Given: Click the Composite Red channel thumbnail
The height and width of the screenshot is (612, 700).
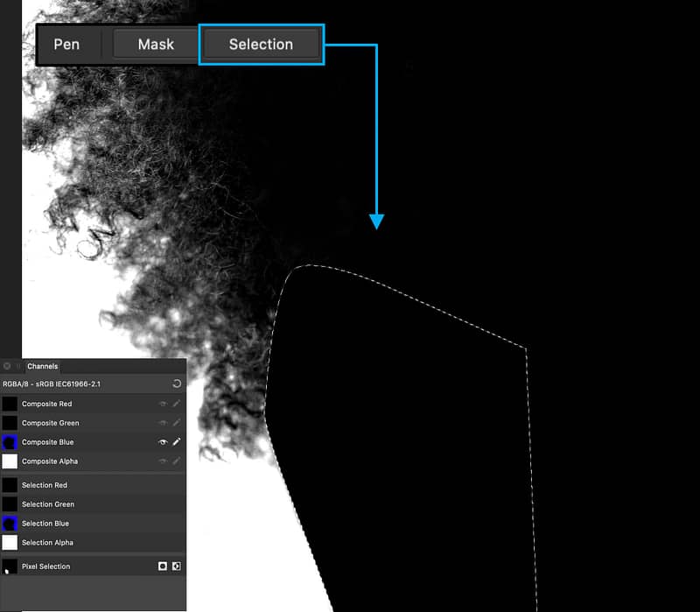Looking at the screenshot, I should [x=10, y=404].
